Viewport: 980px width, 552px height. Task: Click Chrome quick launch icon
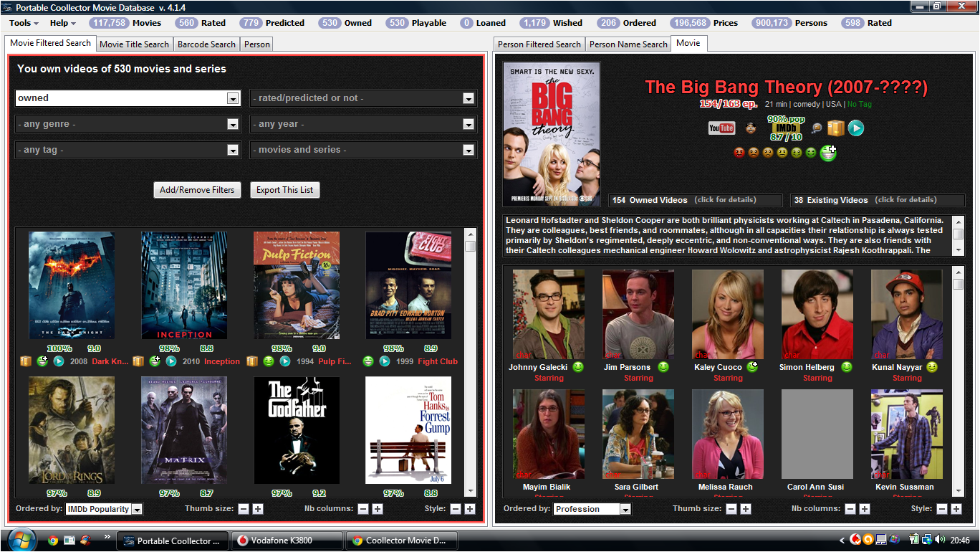coord(53,541)
